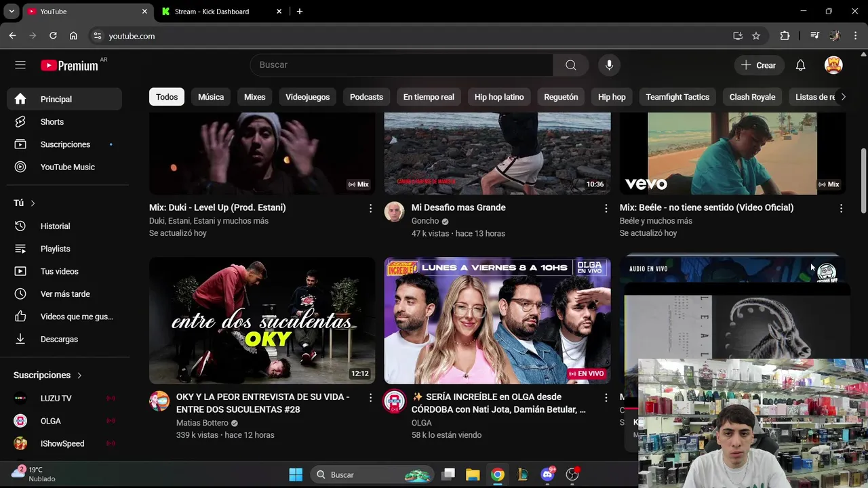Screen dimensions: 868x488
Task: Open the Goncho channel name link
Action: (x=425, y=221)
